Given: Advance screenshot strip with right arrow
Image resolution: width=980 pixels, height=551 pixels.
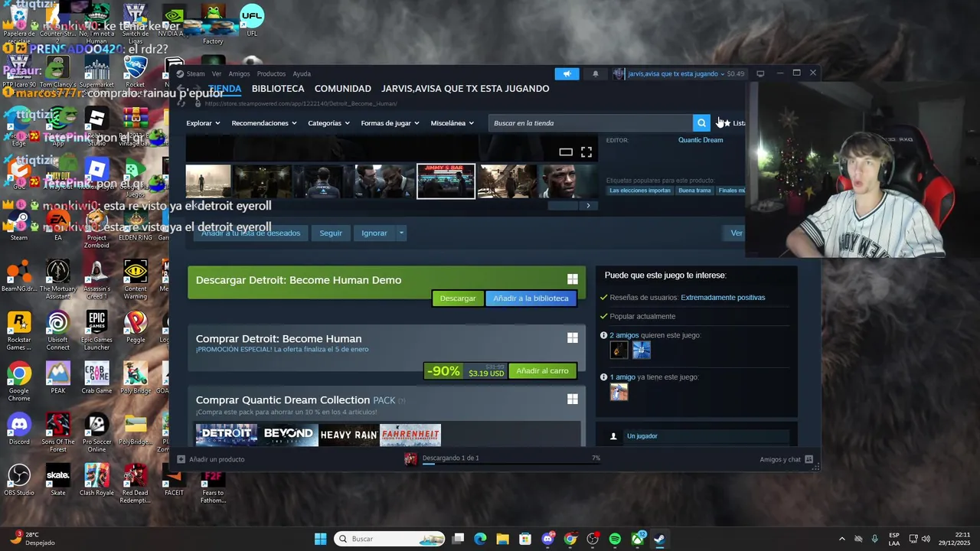Looking at the screenshot, I should pos(588,205).
